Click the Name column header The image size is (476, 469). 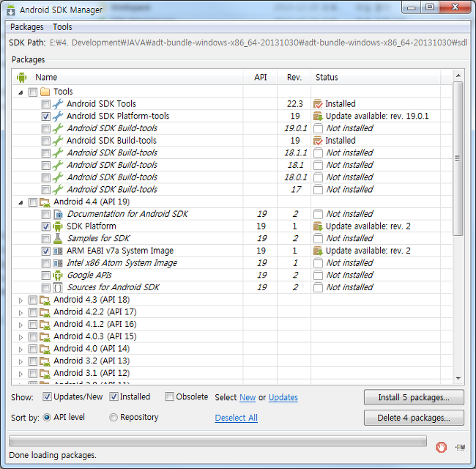pos(127,77)
